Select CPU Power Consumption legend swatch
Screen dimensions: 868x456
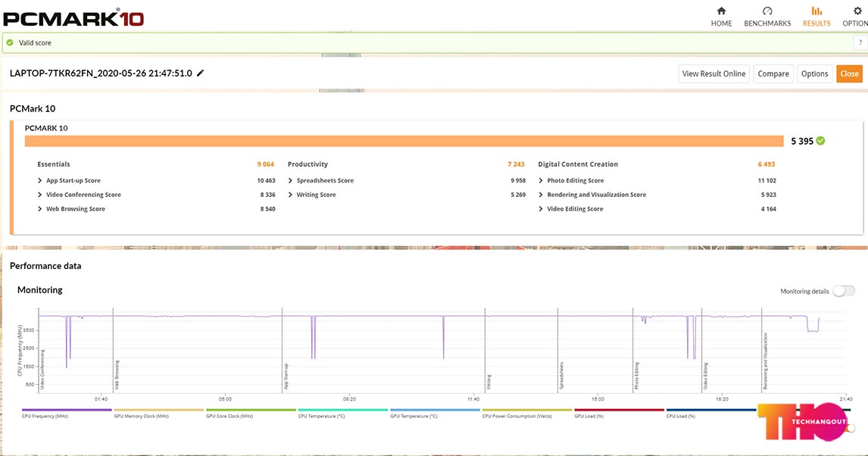527,410
